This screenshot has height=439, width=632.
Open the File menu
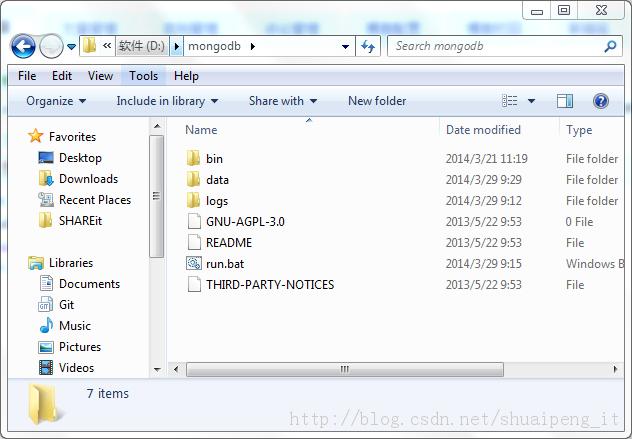pyautogui.click(x=27, y=76)
